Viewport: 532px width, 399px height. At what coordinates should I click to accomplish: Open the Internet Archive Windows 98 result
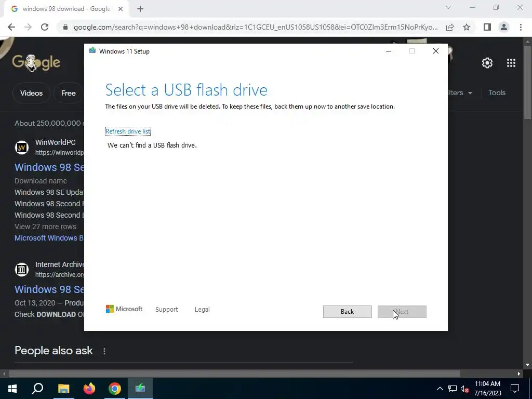coord(49,289)
